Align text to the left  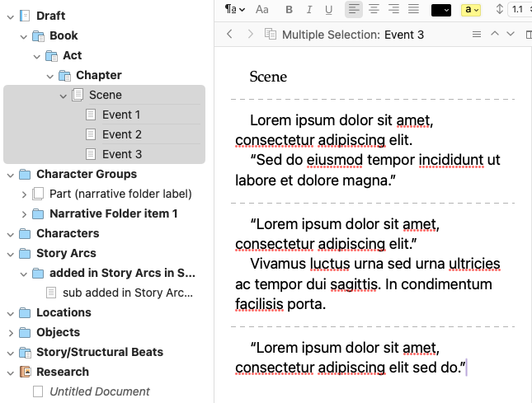354,10
